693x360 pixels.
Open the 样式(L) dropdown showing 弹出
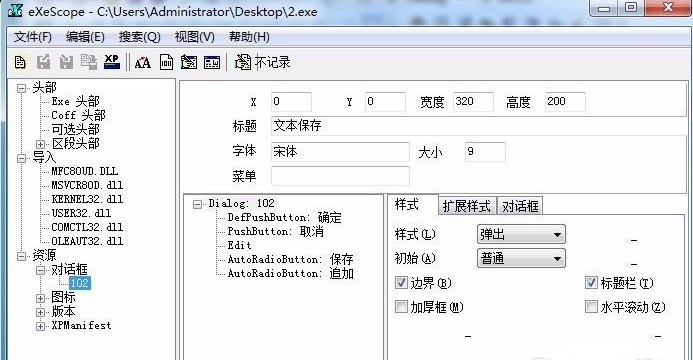pos(521,234)
